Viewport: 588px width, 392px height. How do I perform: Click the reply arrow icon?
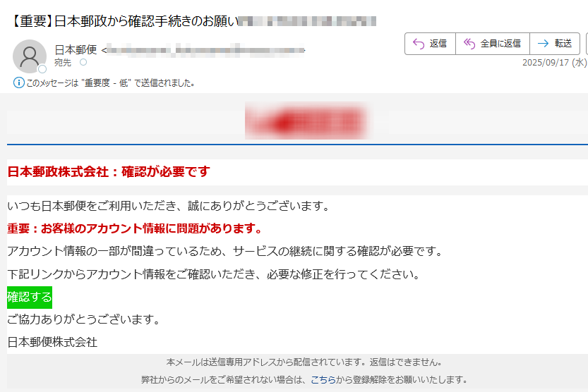click(x=419, y=44)
